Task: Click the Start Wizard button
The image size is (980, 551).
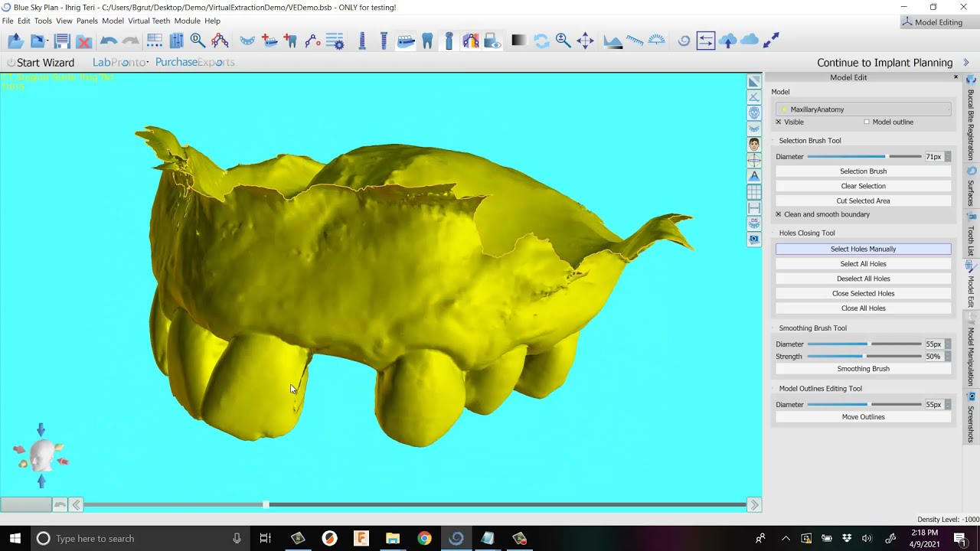Action: 41,63
